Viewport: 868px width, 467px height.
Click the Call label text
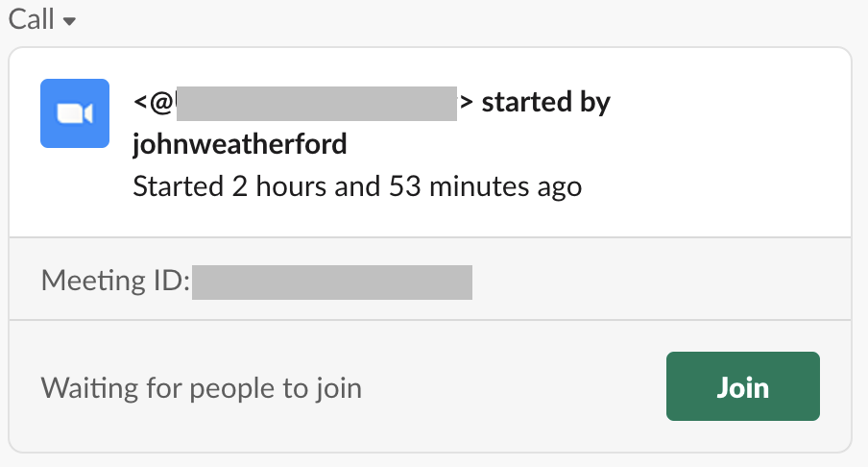coord(31,19)
